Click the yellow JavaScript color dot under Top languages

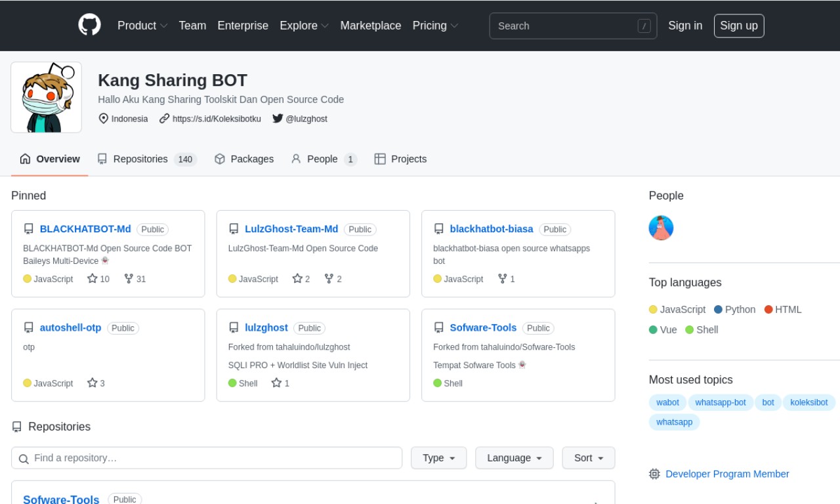(653, 309)
